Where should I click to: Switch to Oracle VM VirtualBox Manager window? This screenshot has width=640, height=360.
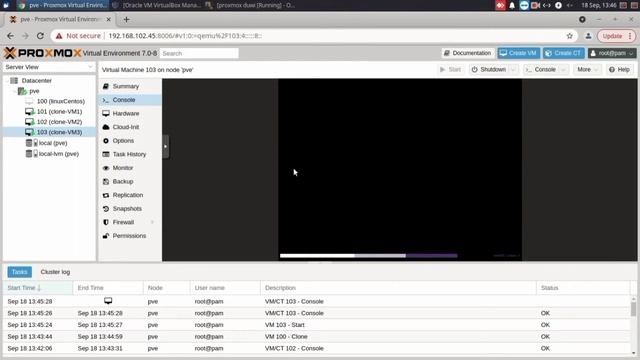157,5
